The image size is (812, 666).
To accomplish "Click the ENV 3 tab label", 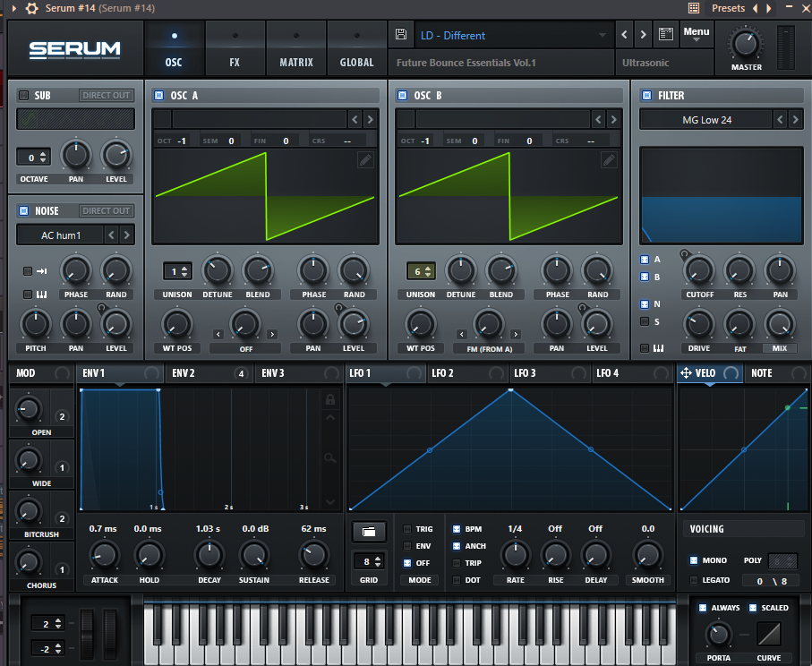I will 273,373.
